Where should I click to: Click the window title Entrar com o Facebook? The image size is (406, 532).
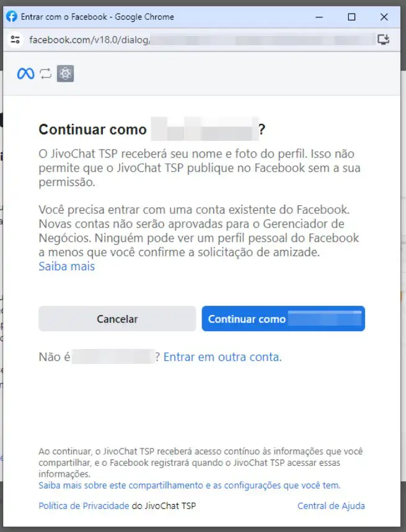click(97, 17)
